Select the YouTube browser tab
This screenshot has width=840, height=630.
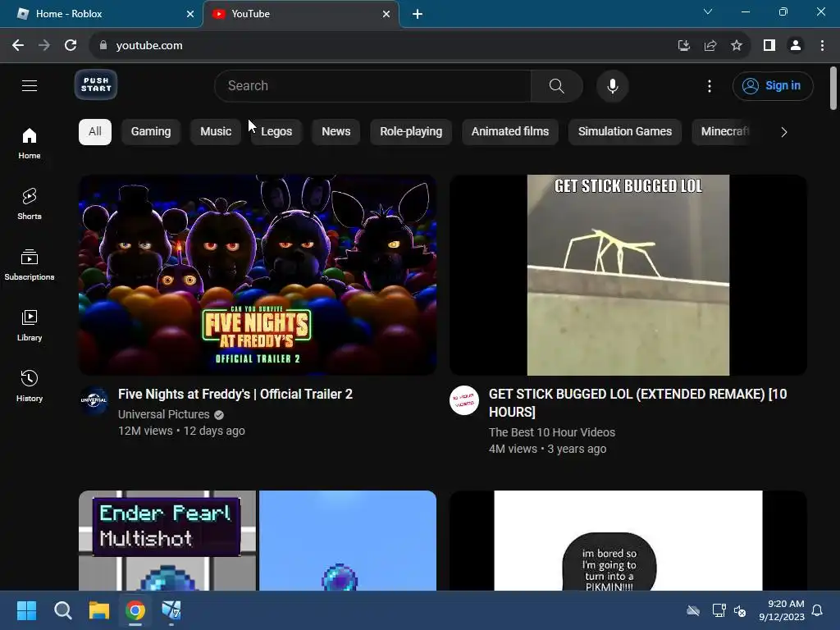(x=300, y=14)
